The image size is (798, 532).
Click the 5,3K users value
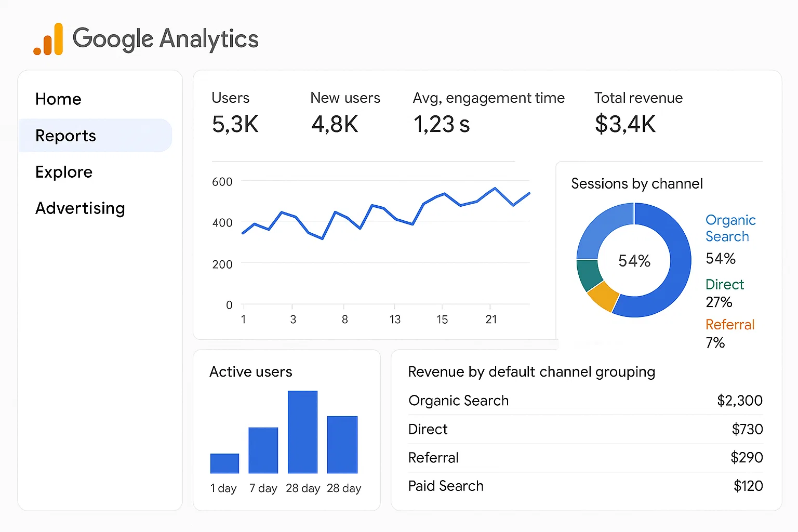pyautogui.click(x=235, y=124)
